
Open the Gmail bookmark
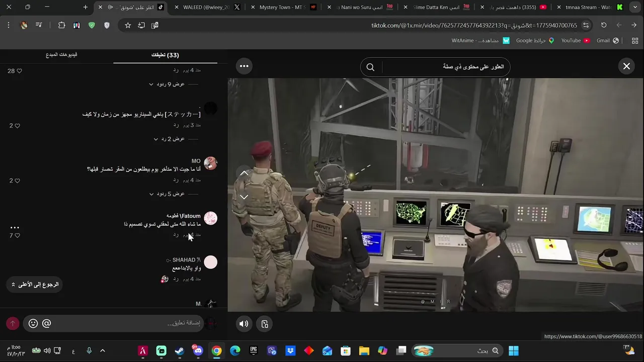608,41
